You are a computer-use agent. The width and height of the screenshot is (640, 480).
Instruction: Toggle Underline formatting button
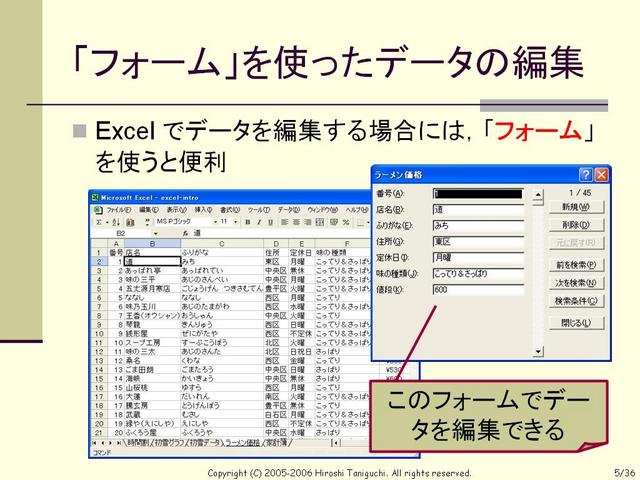coord(270,222)
